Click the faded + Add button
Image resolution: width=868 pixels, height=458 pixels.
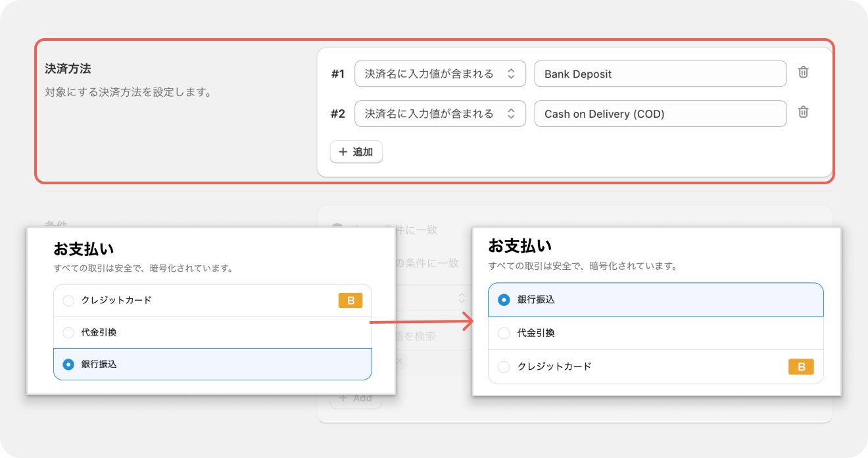coord(356,398)
